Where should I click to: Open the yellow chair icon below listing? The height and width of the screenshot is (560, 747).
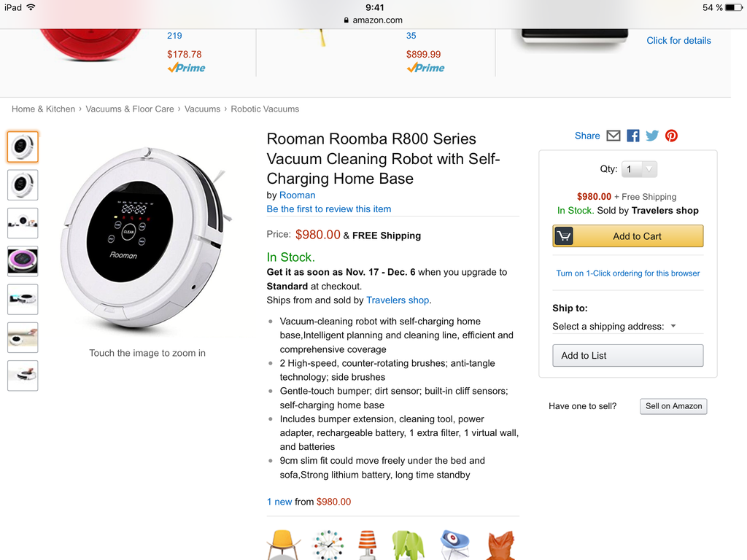(x=283, y=545)
